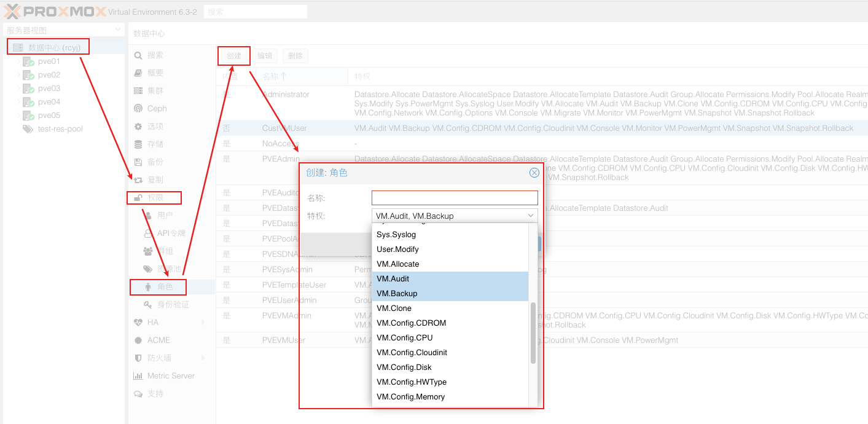Click the backup floppy disk icon

coord(138,162)
